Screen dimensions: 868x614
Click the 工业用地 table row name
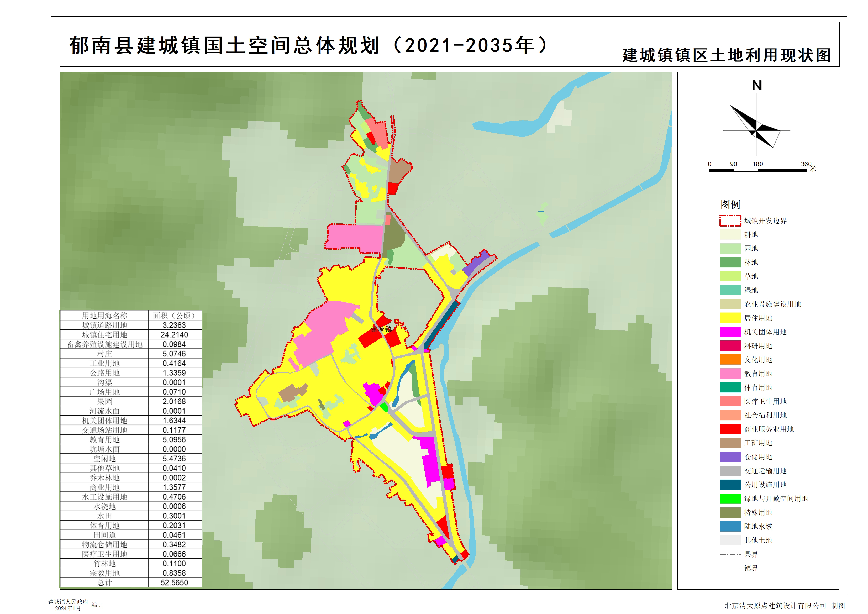click(104, 363)
